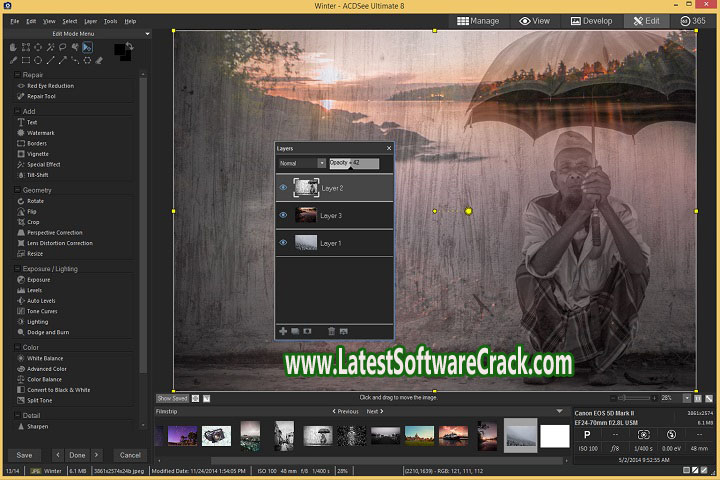Viewport: 720px width, 480px height.
Task: Collapse the Exposure / Lighting group
Action: click(x=17, y=269)
